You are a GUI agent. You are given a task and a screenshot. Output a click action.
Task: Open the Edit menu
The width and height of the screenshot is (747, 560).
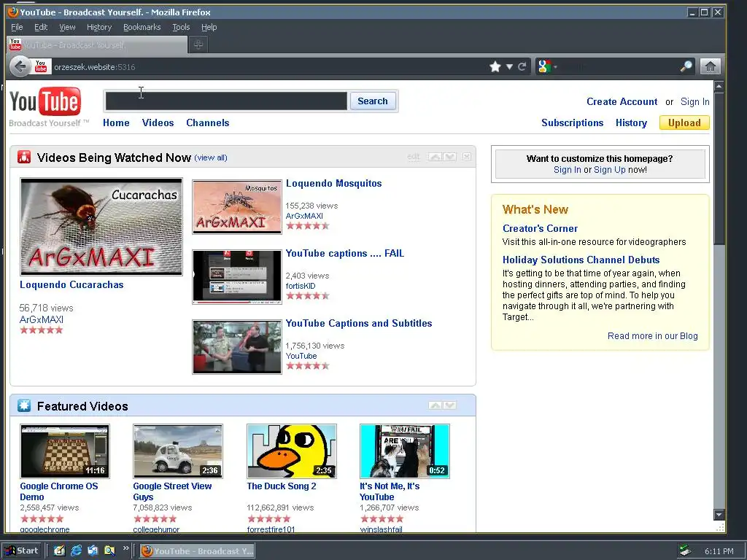tap(41, 27)
